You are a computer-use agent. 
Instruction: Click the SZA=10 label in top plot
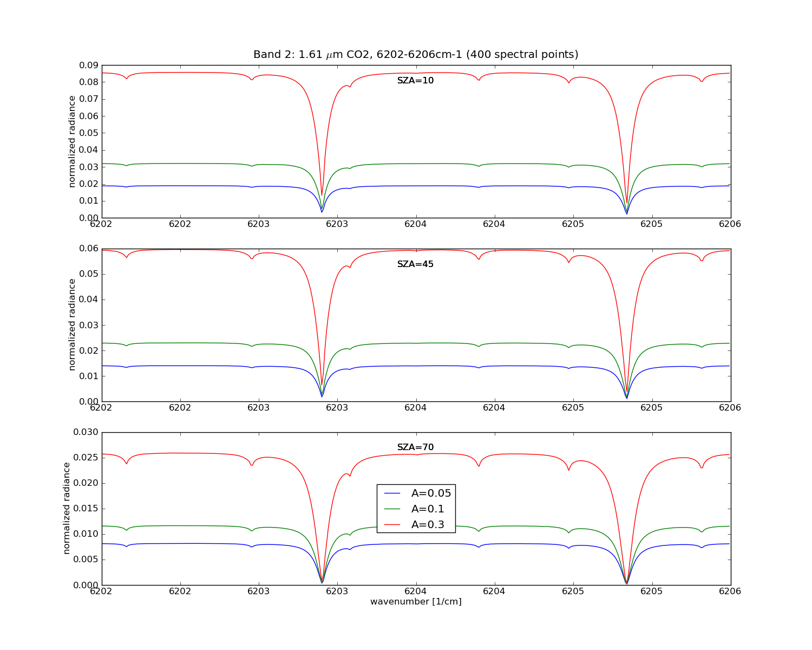point(415,81)
